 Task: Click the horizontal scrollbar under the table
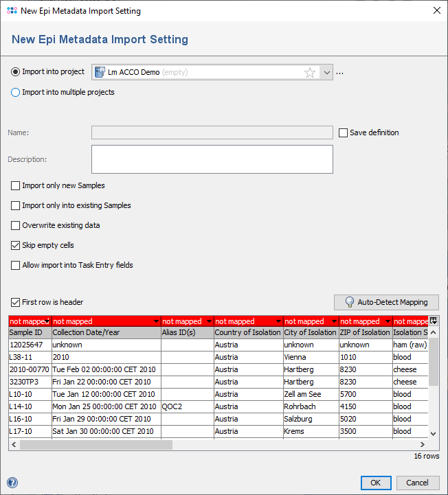pos(96,445)
